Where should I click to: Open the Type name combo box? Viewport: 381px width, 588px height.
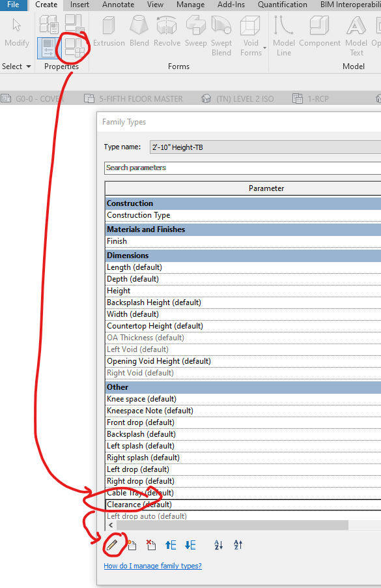tap(265, 147)
